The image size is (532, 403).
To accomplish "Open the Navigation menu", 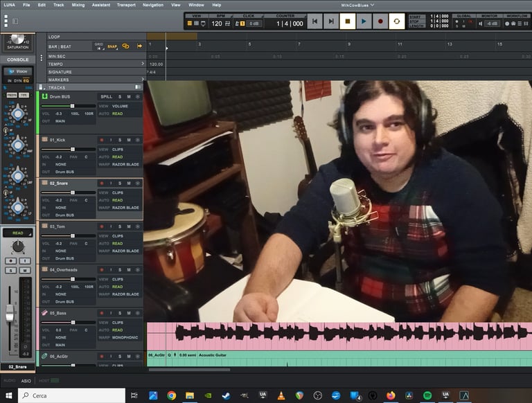I will pos(152,5).
